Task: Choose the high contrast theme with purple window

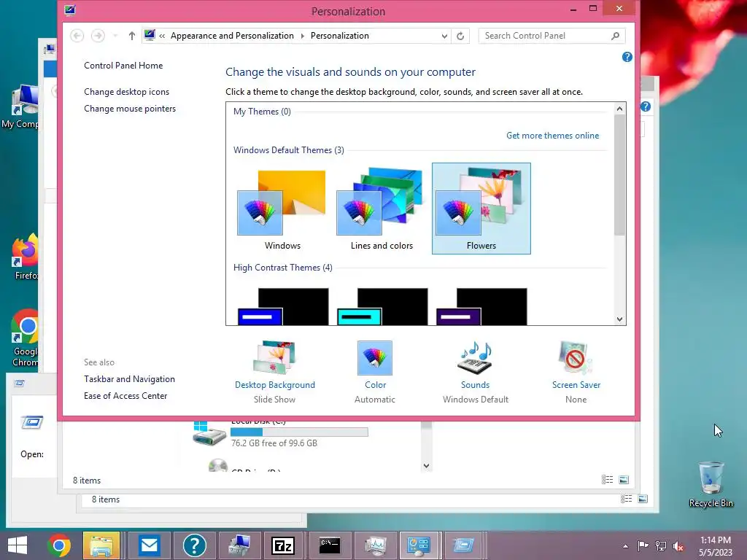Action: [481, 307]
